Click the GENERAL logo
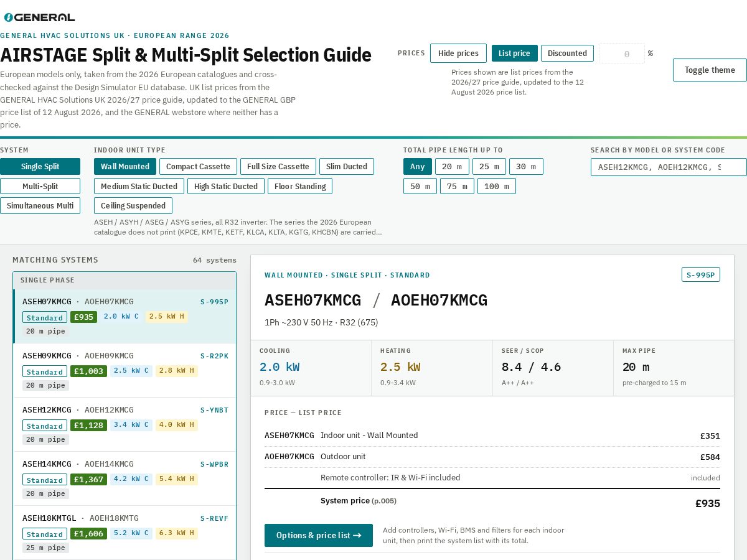The width and height of the screenshot is (747, 560). point(39,17)
